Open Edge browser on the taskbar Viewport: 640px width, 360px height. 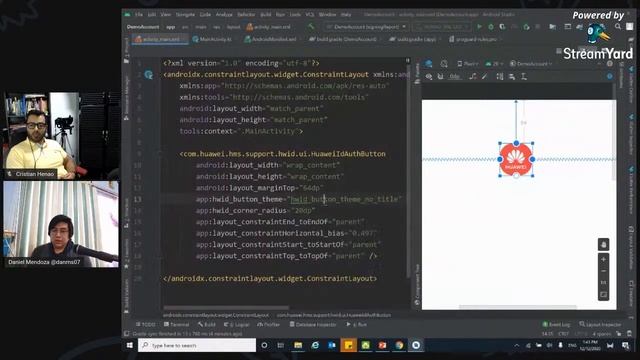(315, 345)
